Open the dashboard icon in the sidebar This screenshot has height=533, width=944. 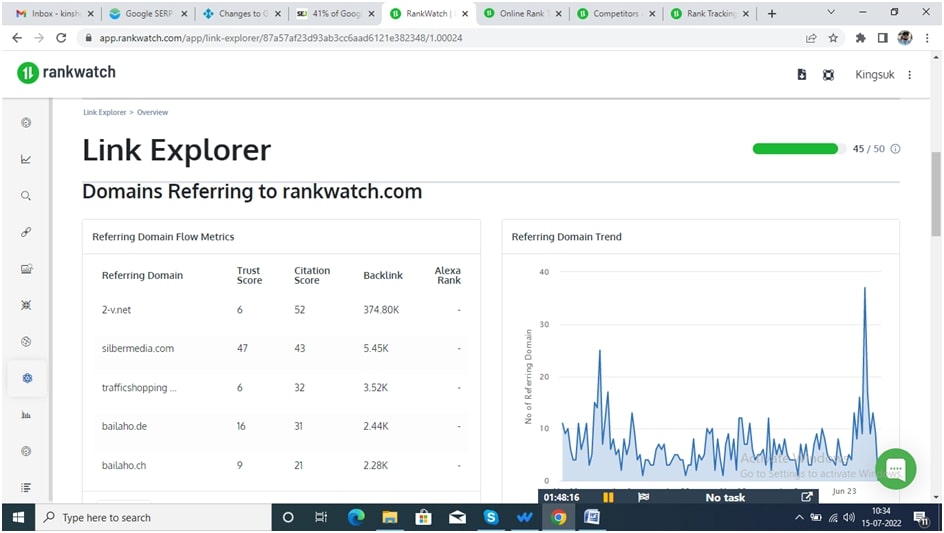26,123
